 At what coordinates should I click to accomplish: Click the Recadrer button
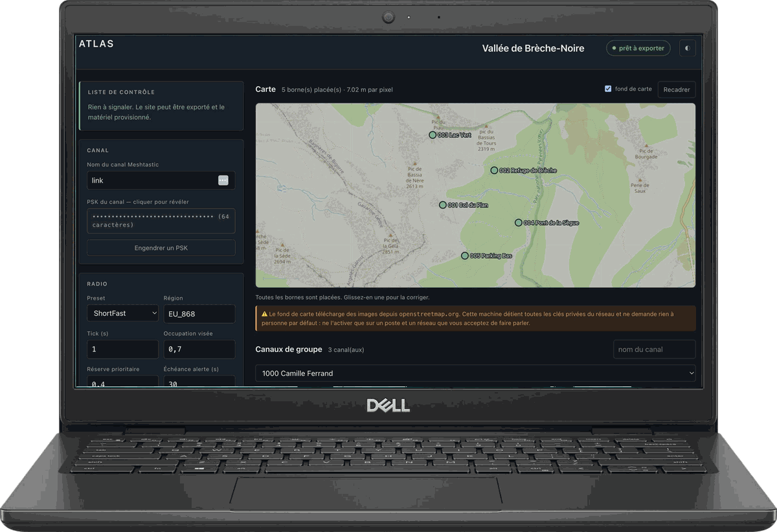point(677,89)
